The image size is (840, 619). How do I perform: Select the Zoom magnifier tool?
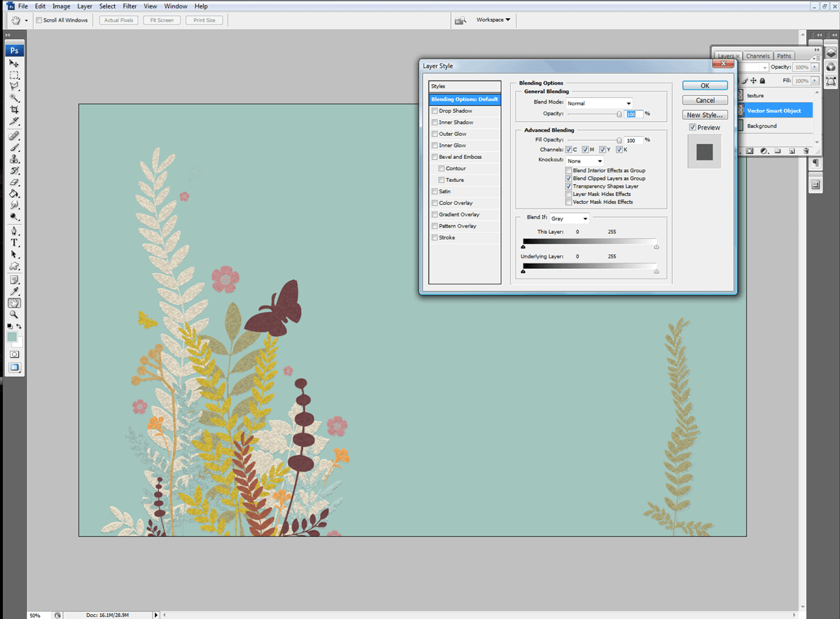coord(14,315)
